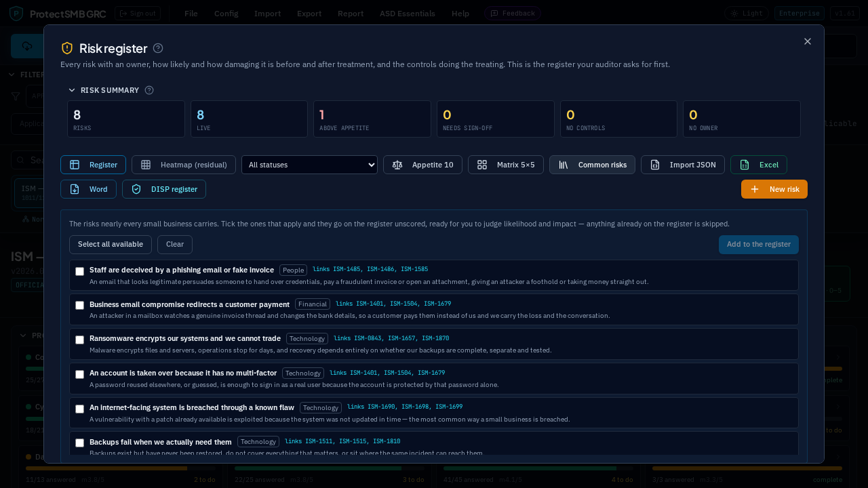The height and width of the screenshot is (488, 868).
Task: Switch to the Heatmap (residual) view
Action: click(x=184, y=165)
